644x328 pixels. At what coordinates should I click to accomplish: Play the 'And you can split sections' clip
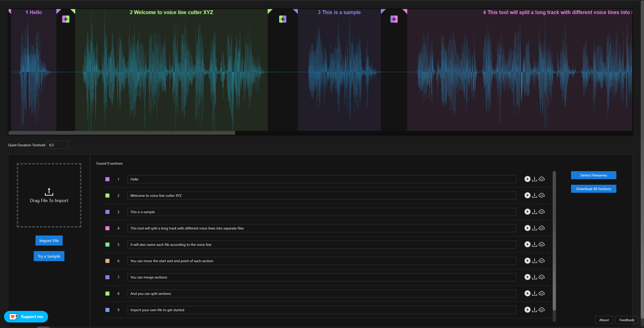tap(527, 293)
